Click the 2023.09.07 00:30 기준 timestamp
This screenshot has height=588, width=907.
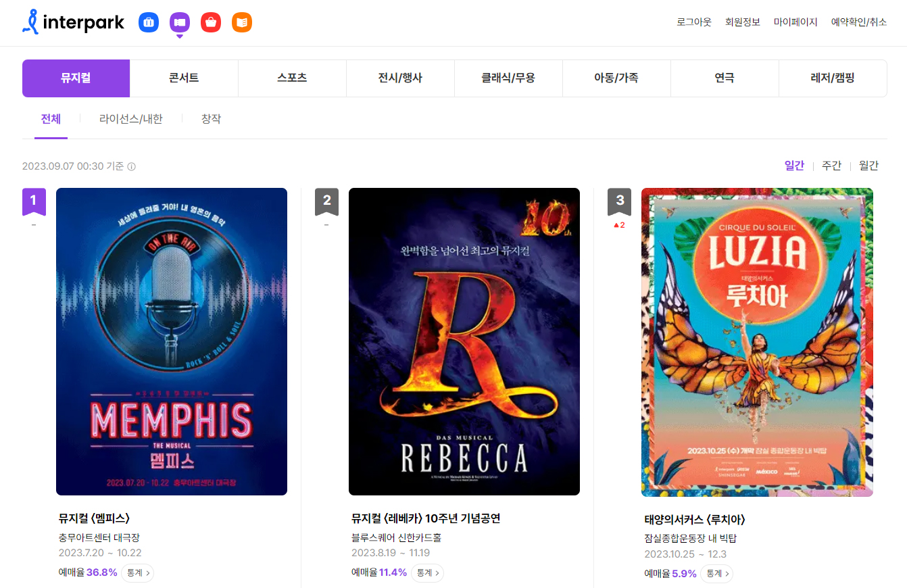(73, 166)
